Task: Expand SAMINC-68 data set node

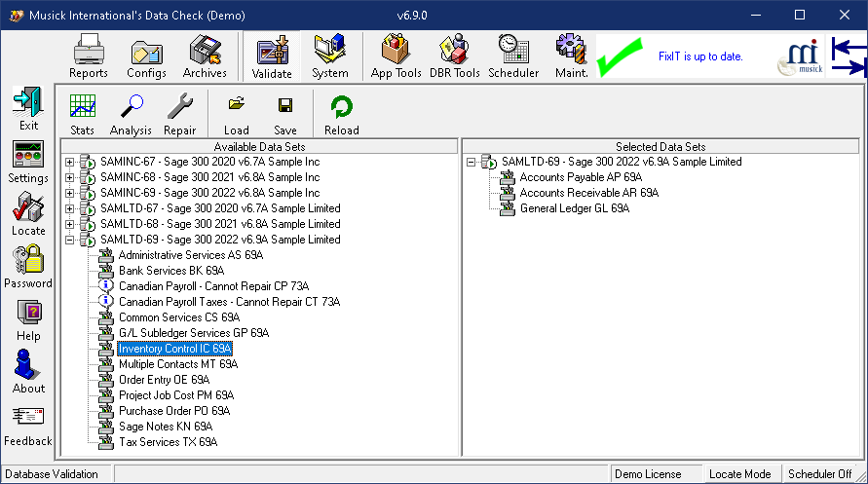Action: [x=70, y=177]
